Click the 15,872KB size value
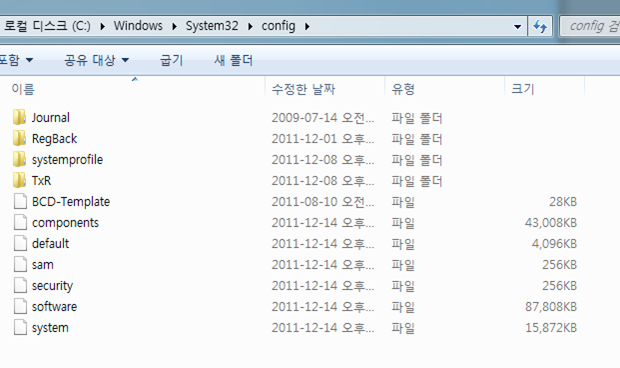620x368 pixels. (x=551, y=327)
